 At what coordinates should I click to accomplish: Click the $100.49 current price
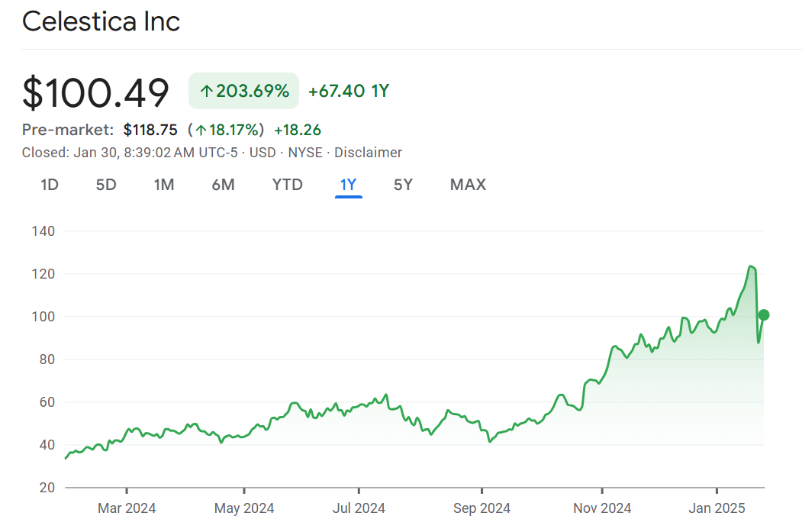click(95, 92)
